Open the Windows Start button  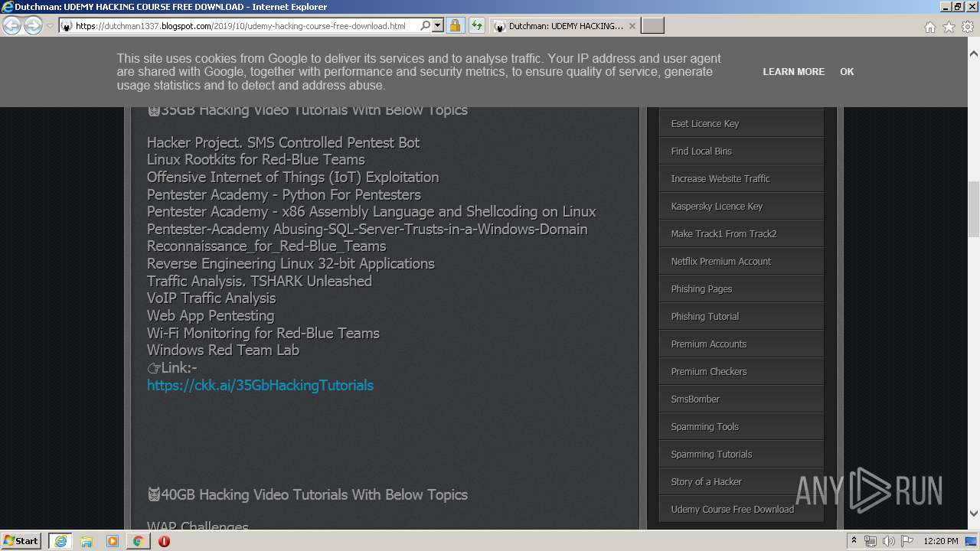tap(22, 540)
